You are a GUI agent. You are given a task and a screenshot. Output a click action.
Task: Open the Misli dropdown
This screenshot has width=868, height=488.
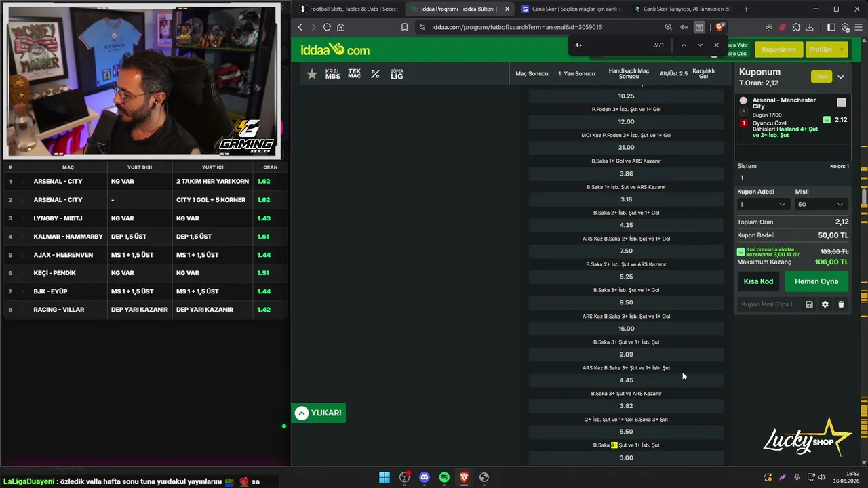(821, 204)
